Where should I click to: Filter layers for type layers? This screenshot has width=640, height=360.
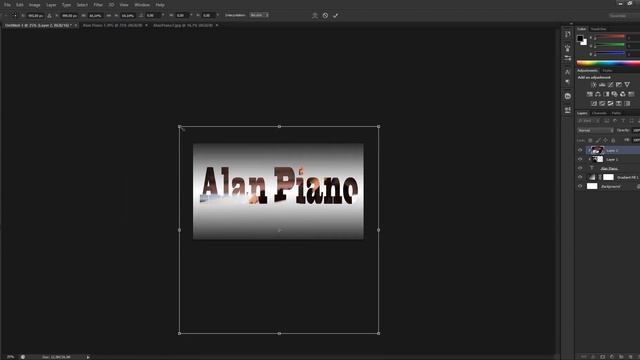click(x=623, y=121)
